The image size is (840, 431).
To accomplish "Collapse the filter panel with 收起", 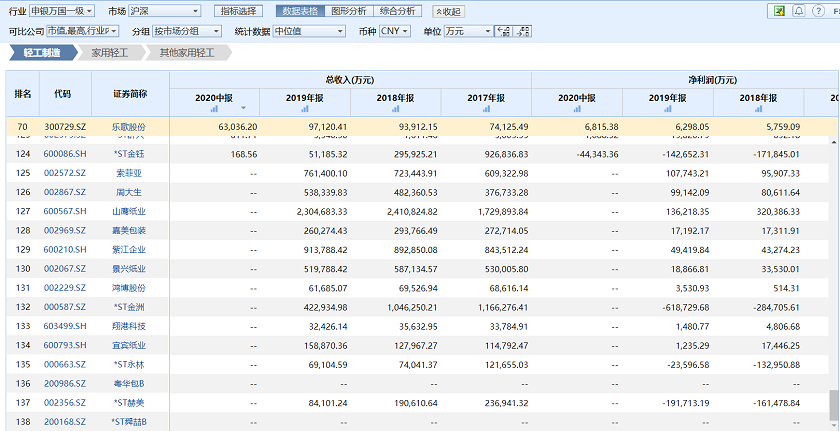I will (448, 11).
